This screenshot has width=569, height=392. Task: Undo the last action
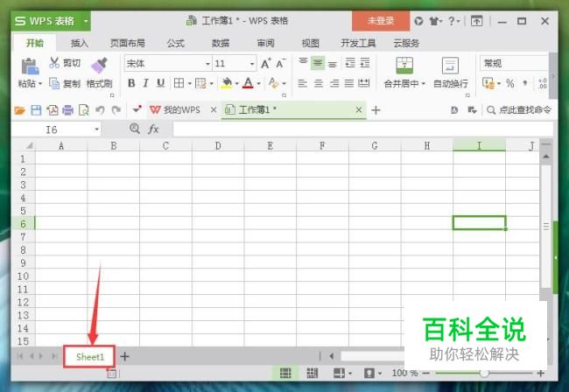100,110
